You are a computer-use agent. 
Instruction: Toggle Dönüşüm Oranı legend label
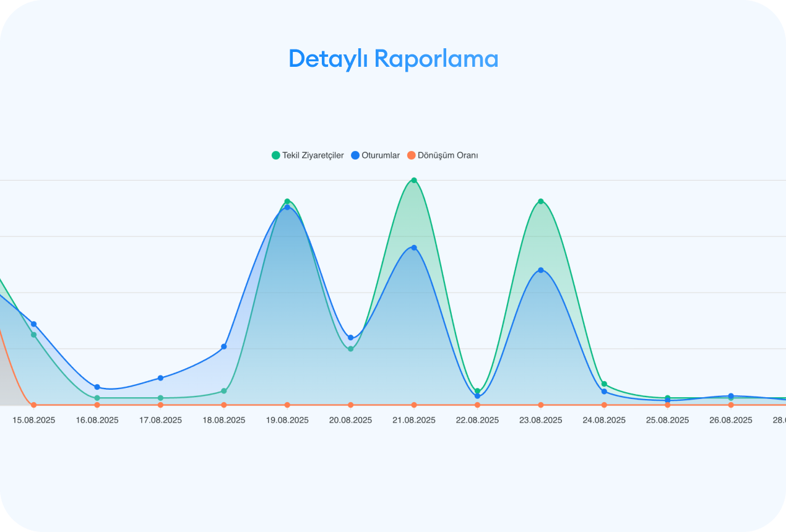tap(447, 155)
